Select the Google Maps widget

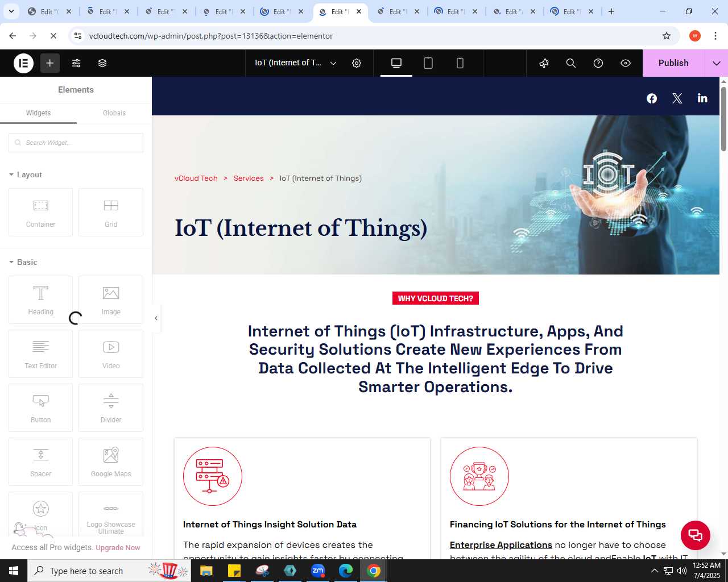coord(111,462)
